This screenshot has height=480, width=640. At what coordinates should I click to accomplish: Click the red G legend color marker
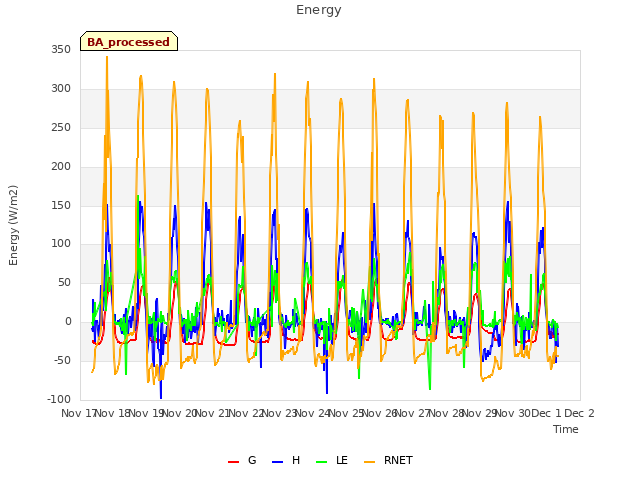(233, 462)
